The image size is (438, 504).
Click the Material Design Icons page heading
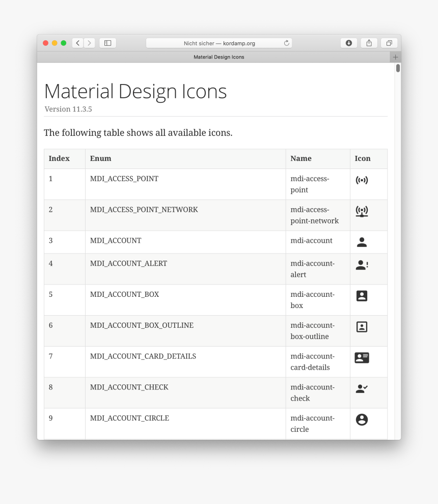(135, 91)
